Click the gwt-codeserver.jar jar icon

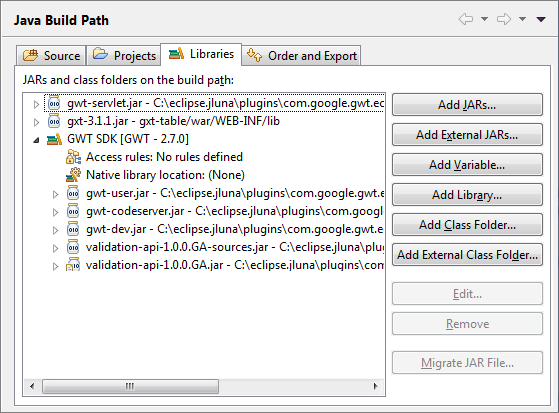tap(73, 211)
